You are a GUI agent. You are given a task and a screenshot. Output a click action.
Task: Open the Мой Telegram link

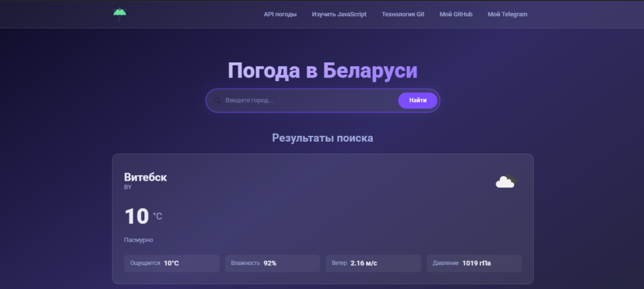(x=508, y=14)
